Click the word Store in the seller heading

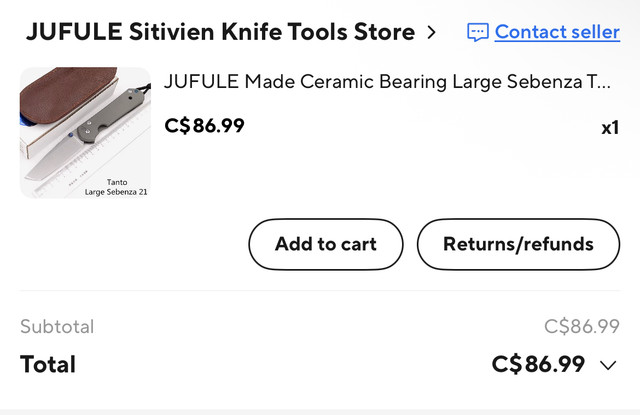click(x=384, y=32)
